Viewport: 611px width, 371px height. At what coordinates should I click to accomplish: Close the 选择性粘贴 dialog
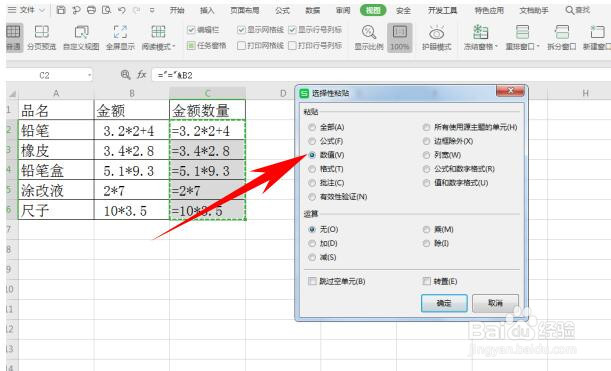pos(510,91)
